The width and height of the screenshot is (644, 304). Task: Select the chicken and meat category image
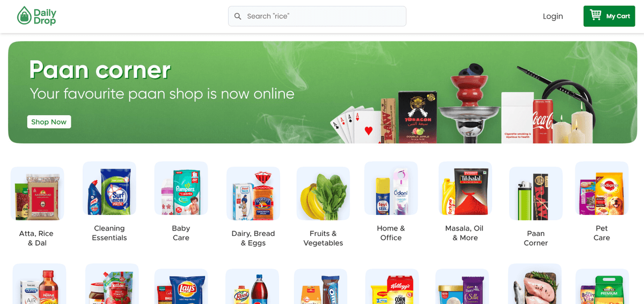[535, 284]
